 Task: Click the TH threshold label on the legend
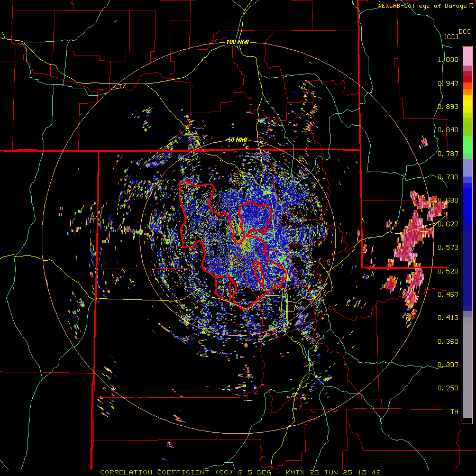[454, 411]
